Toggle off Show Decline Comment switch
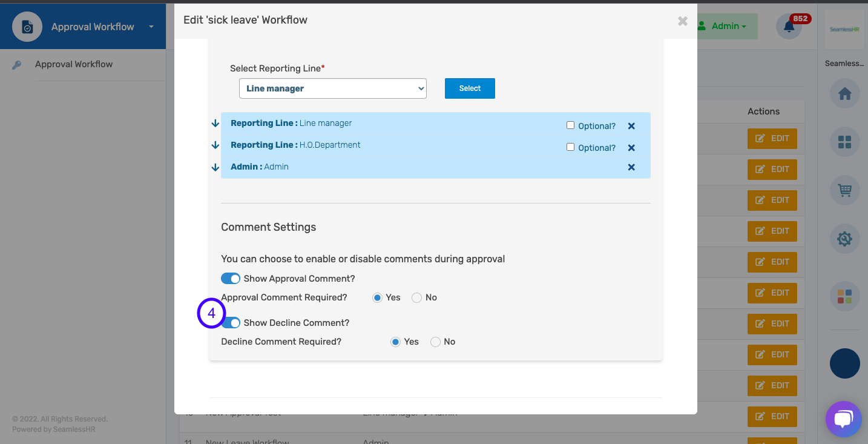 [231, 322]
